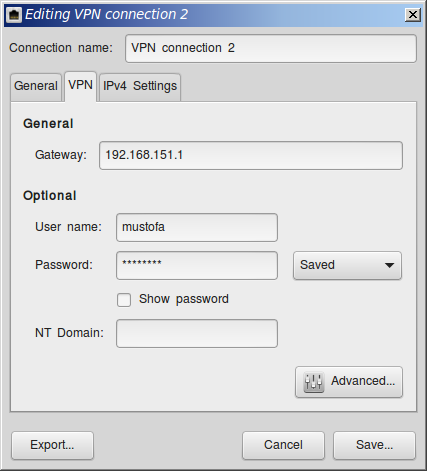Click the User name field containing mustofa
Screen dimensions: 427x471
(x=197, y=227)
